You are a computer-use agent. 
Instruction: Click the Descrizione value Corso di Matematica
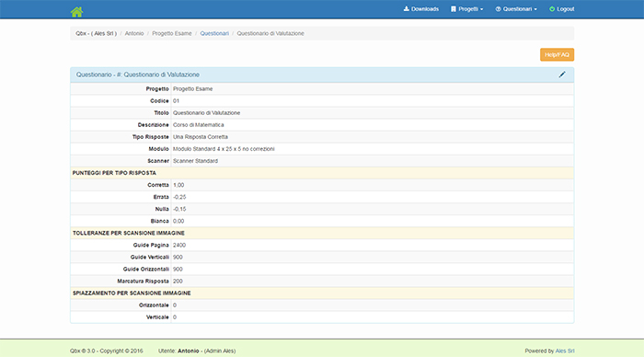click(198, 125)
